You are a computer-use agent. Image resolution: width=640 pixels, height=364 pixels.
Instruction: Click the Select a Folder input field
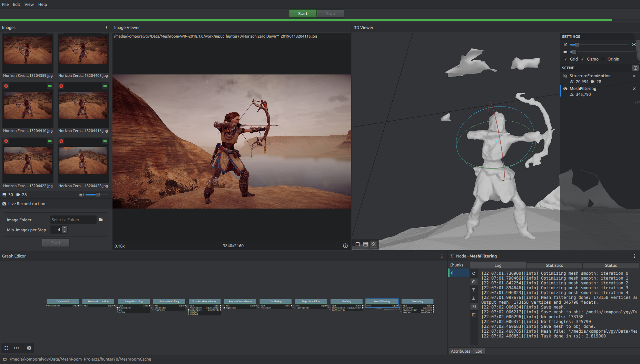pyautogui.click(x=73, y=220)
